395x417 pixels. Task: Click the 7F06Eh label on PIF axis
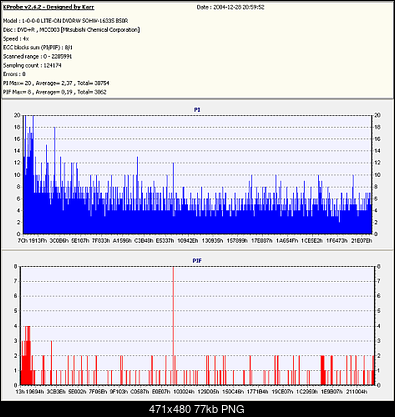tap(98, 392)
